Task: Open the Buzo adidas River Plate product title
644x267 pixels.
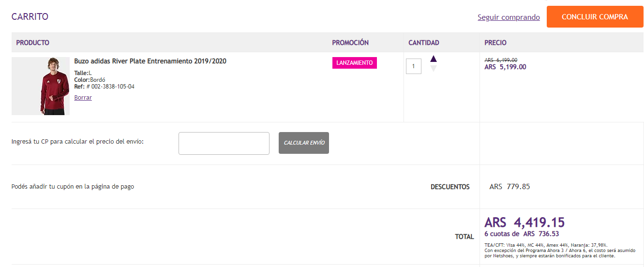Action: [x=150, y=61]
